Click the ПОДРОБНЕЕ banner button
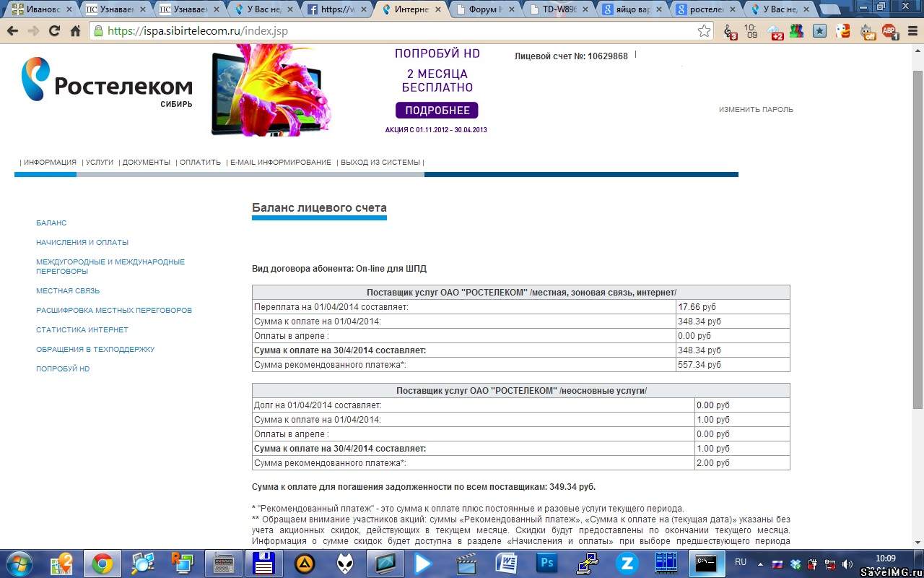 pos(437,111)
